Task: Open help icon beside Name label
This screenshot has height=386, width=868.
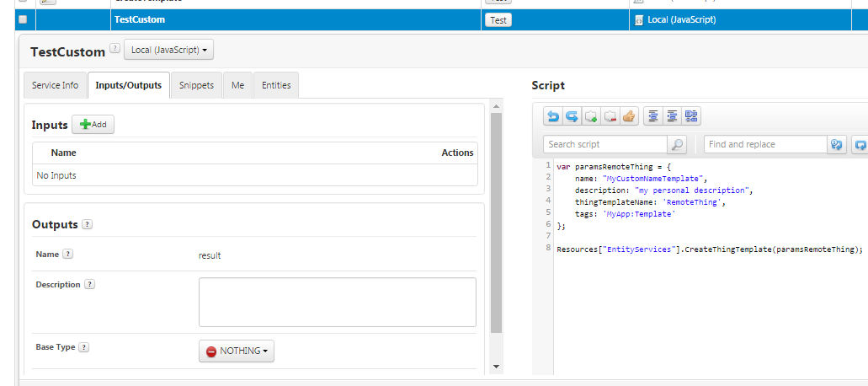Action: click(67, 255)
